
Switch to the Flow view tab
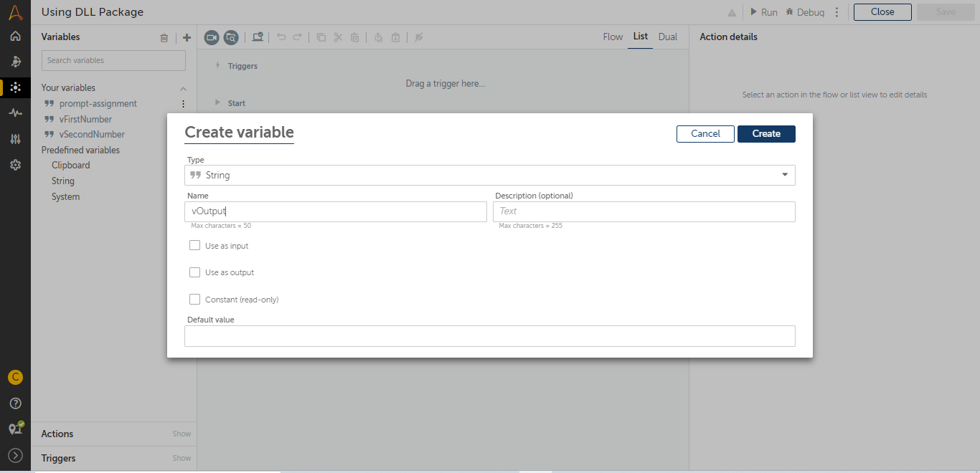pyautogui.click(x=613, y=37)
